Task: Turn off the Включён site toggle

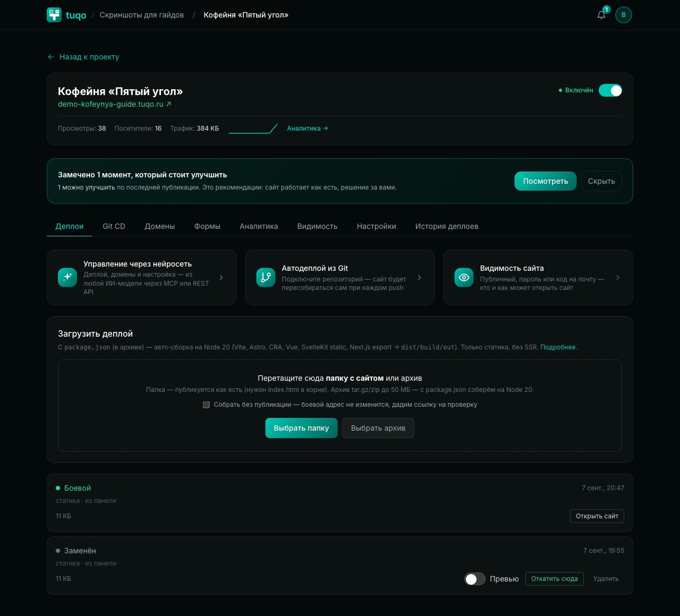Action: click(610, 90)
